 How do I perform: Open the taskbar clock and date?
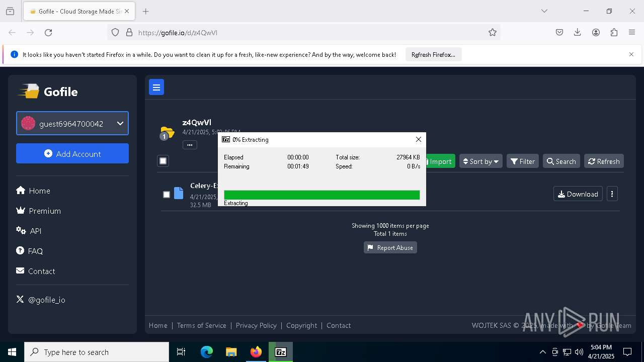pos(601,352)
